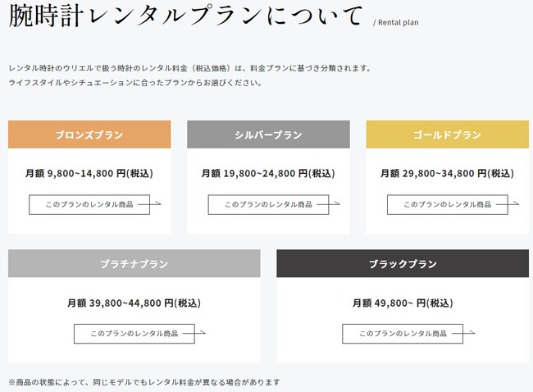Click the arrow beside Silver plan button

pos(334,203)
